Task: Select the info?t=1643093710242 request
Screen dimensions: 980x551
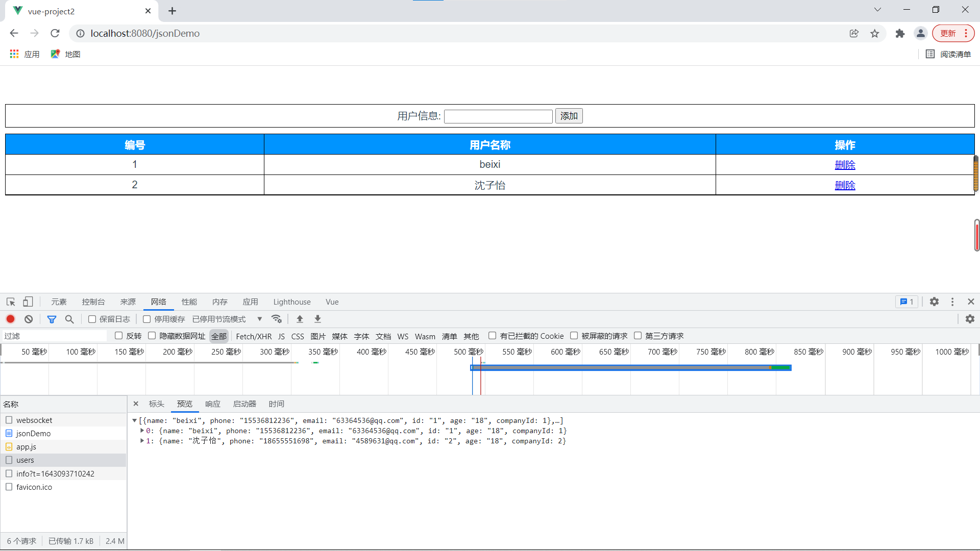Action: pyautogui.click(x=63, y=473)
